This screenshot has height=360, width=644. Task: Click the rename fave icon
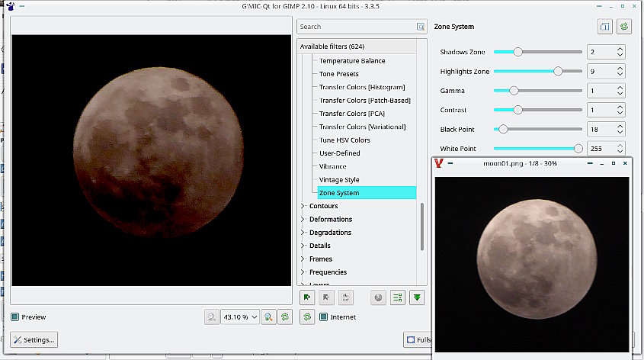pos(345,297)
